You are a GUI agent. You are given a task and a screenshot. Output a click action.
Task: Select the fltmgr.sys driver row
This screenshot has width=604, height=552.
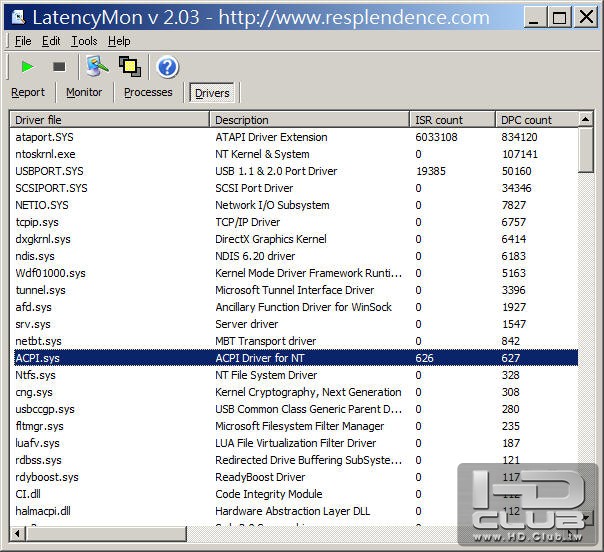pos(296,426)
